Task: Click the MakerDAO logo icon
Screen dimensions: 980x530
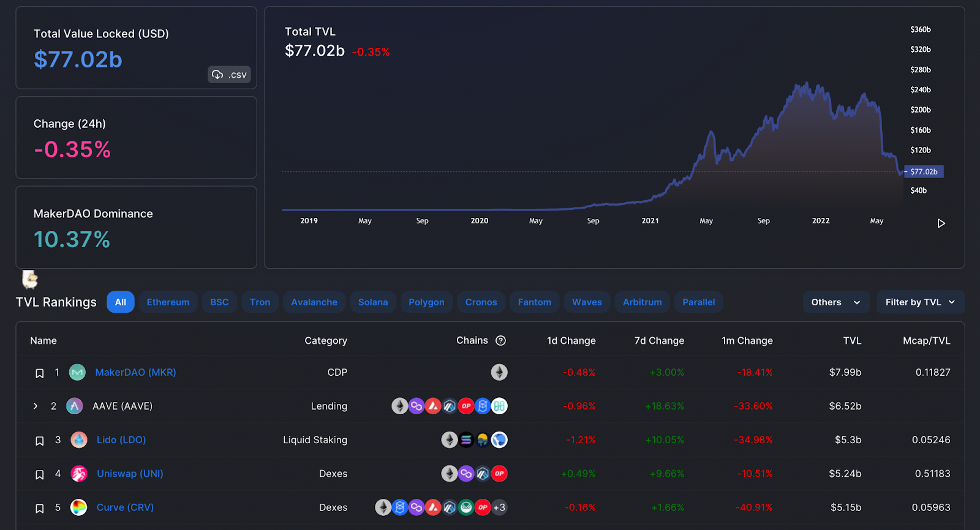Action: [77, 372]
